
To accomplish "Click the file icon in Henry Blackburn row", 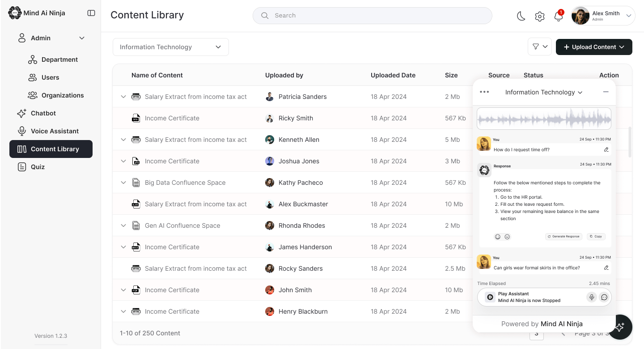I will pyautogui.click(x=136, y=311).
